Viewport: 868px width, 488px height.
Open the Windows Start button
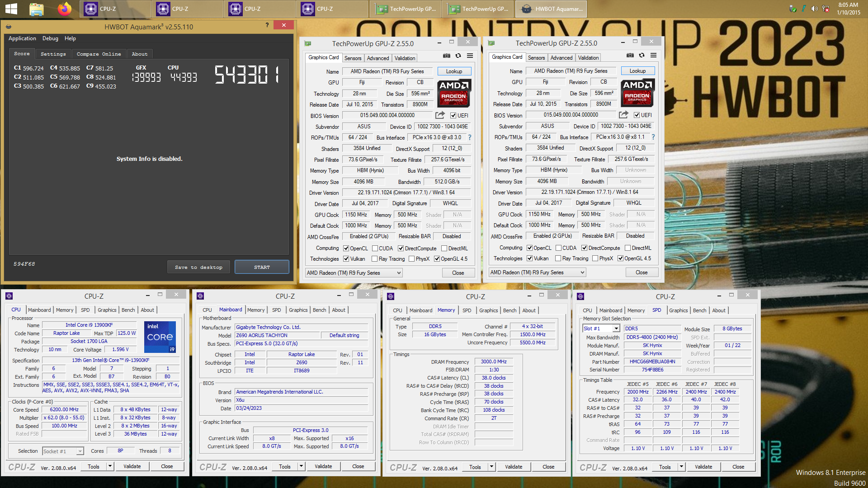point(11,9)
